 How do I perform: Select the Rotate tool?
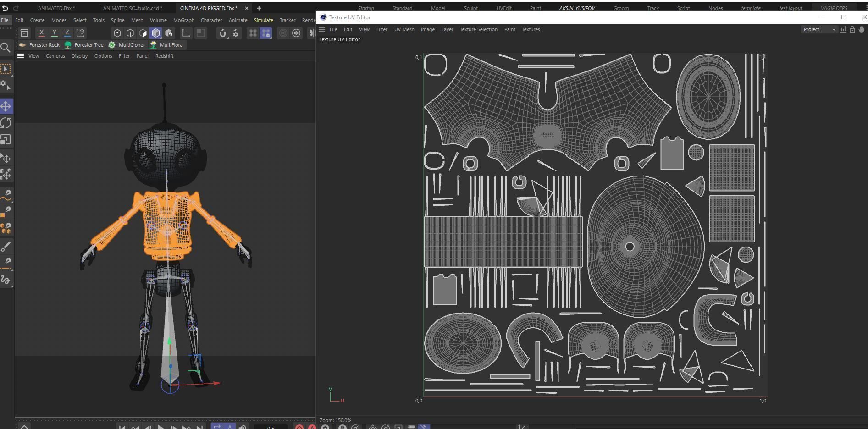pyautogui.click(x=6, y=123)
